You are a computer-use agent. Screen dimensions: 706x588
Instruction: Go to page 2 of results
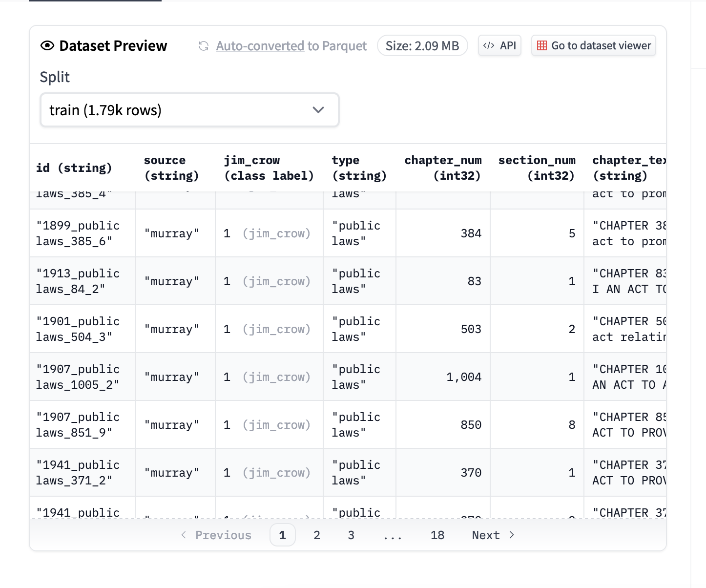pyautogui.click(x=317, y=535)
